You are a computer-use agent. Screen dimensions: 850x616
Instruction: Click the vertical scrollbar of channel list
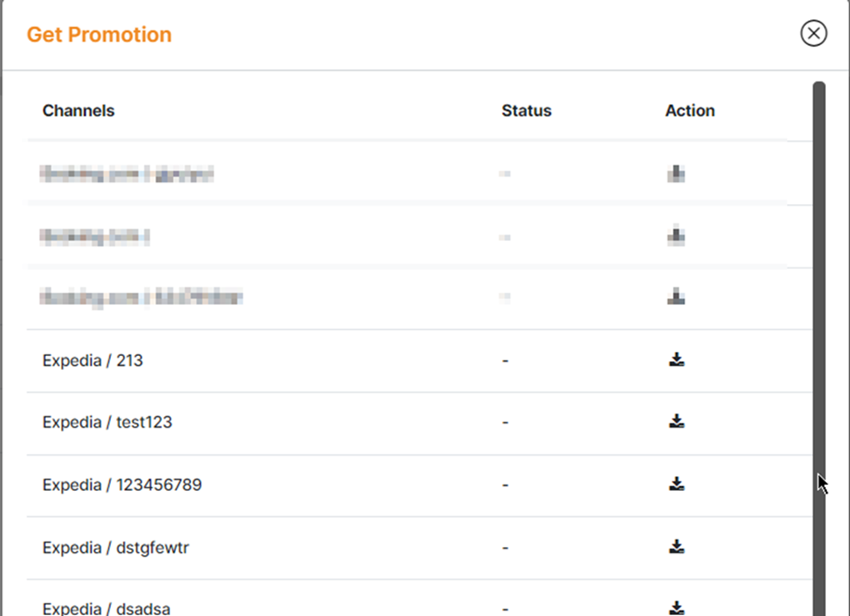point(819,333)
